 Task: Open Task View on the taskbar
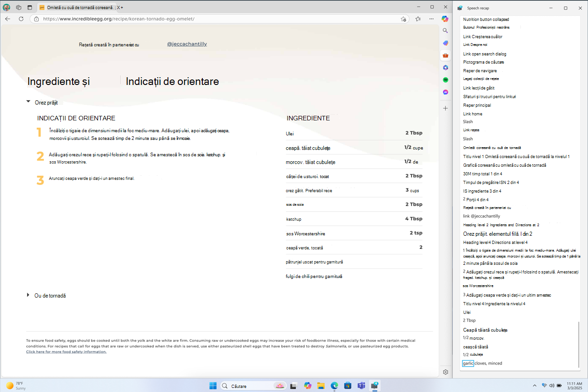294,386
